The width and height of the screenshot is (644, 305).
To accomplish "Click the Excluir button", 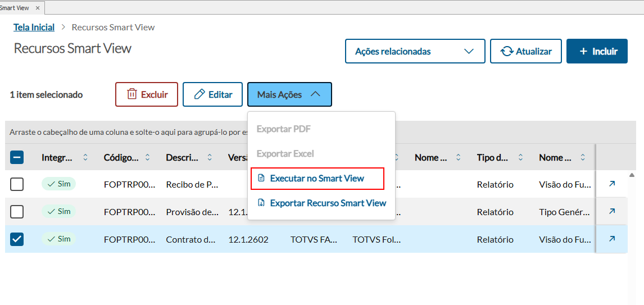I will 147,94.
